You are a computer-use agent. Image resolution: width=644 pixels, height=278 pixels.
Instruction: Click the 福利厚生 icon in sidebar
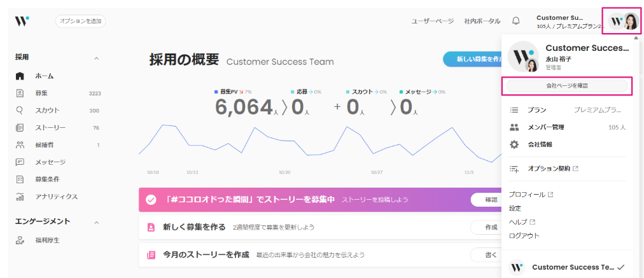click(20, 240)
